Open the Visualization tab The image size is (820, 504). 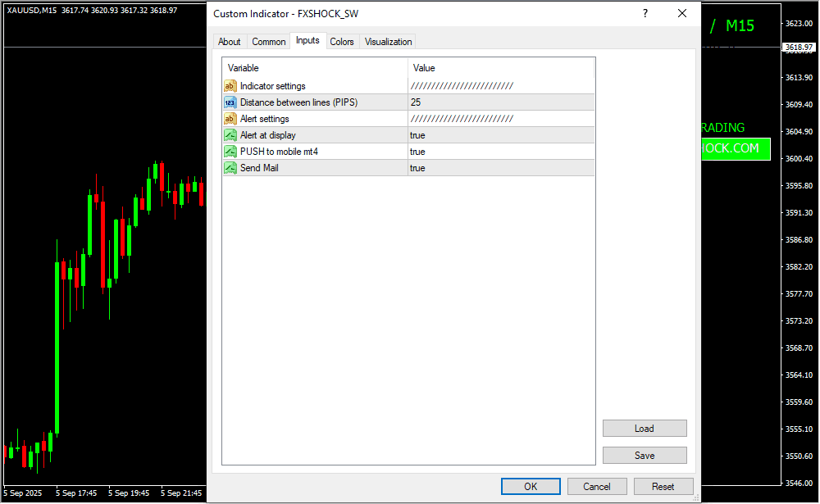click(x=388, y=42)
